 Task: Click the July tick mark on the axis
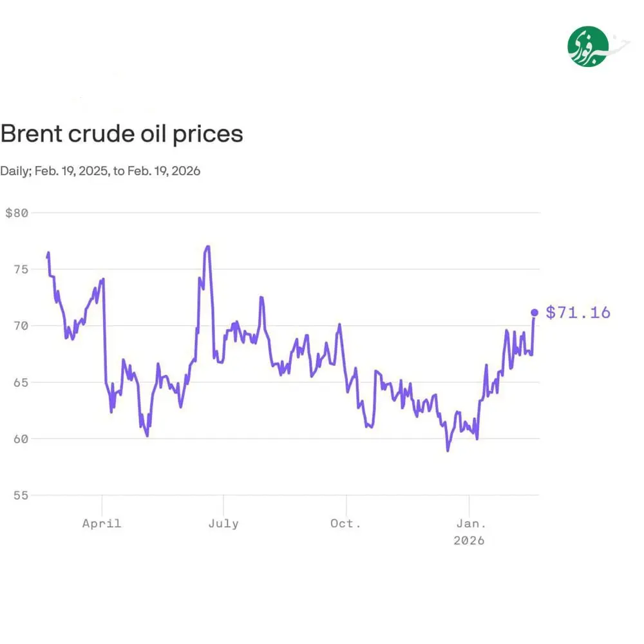(223, 500)
